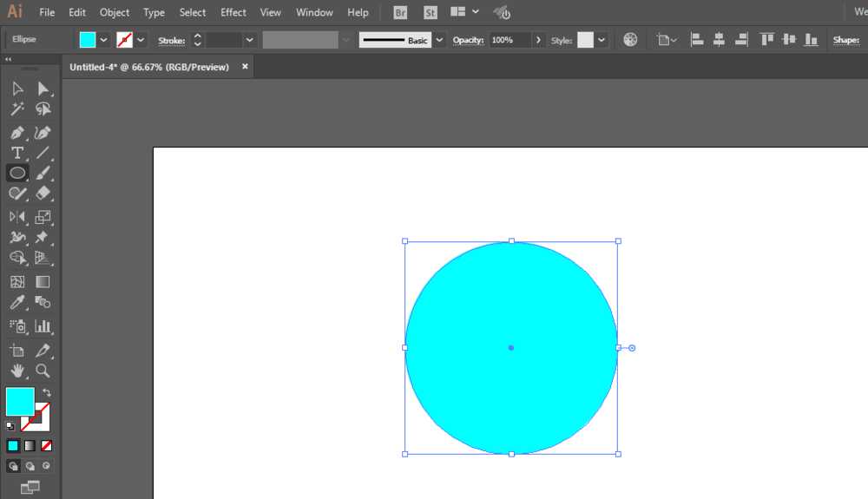Click the Opacity label link
The image size is (868, 499).
pyautogui.click(x=469, y=40)
